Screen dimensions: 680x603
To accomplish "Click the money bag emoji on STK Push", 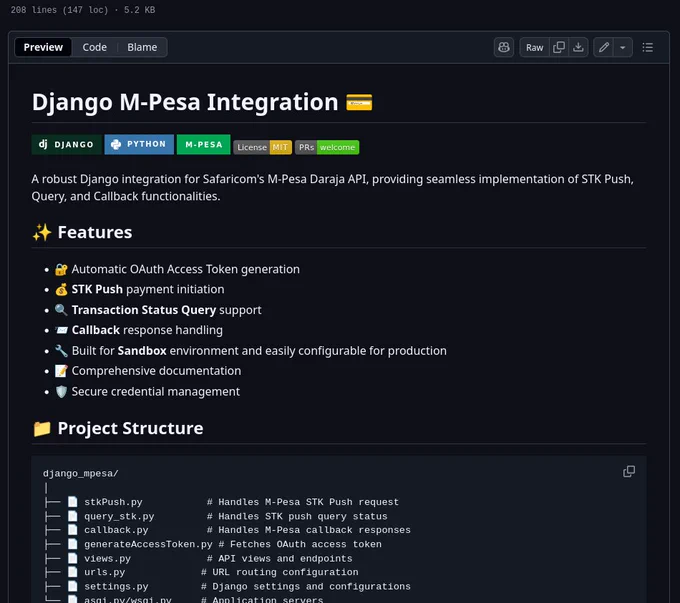I will click(61, 289).
